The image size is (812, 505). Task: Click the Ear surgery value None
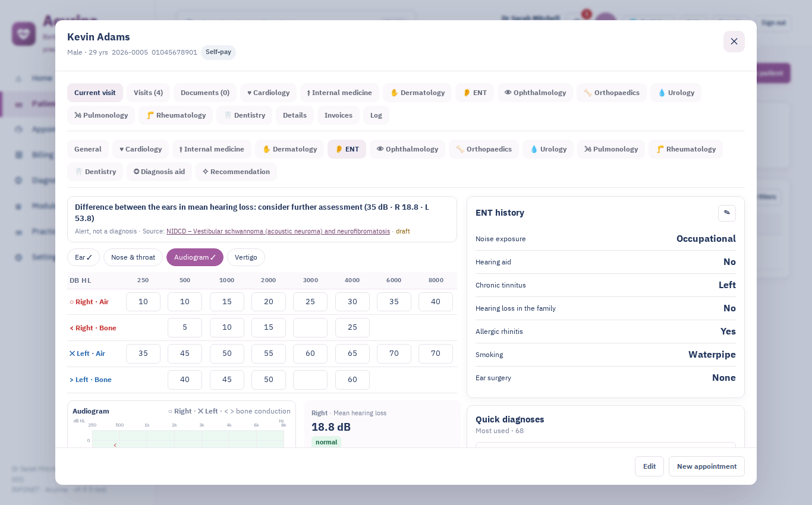click(724, 378)
